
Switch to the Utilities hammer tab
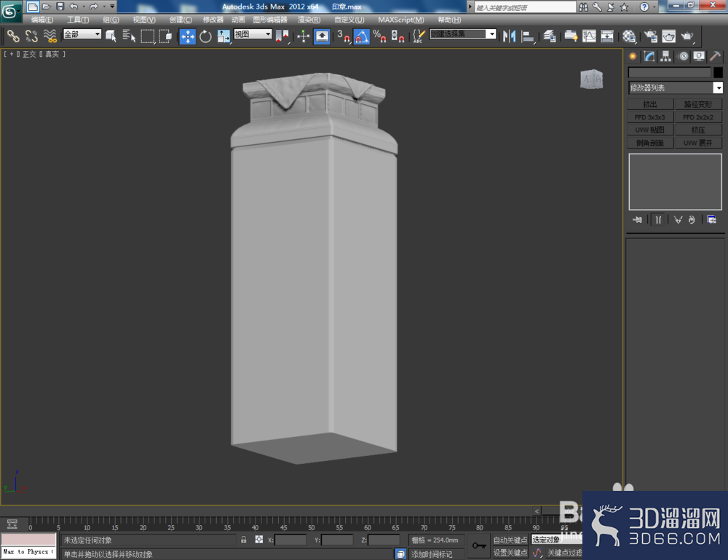coord(716,56)
